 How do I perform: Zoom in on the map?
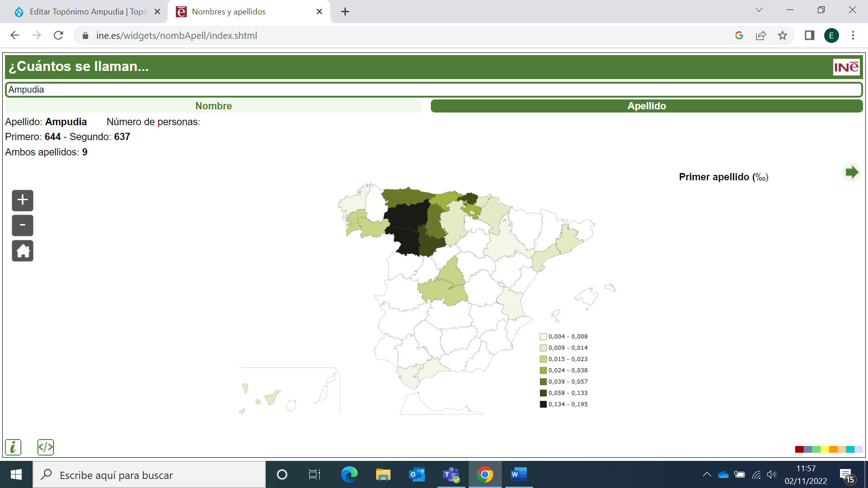(23, 200)
